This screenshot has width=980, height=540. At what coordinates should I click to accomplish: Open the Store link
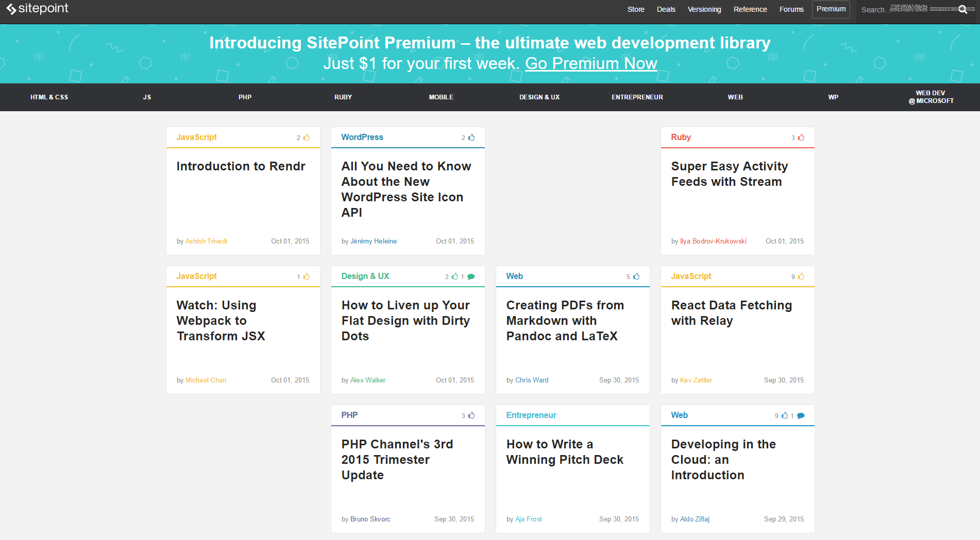pos(636,9)
